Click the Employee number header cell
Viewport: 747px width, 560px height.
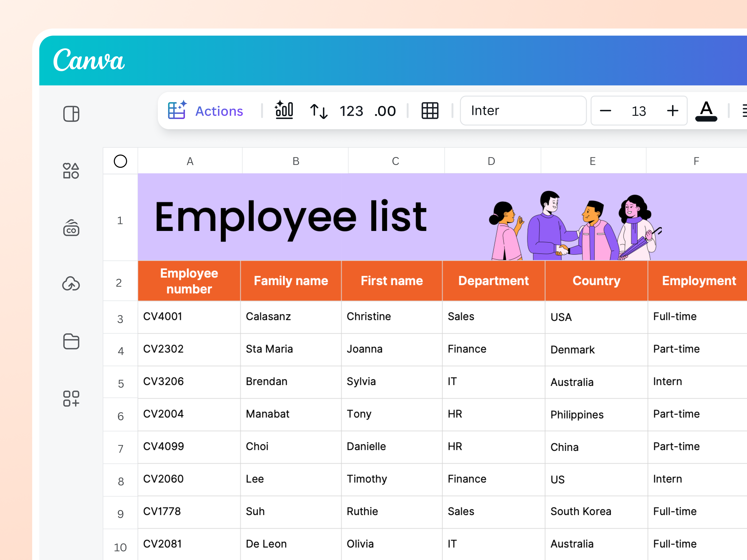pyautogui.click(x=189, y=281)
